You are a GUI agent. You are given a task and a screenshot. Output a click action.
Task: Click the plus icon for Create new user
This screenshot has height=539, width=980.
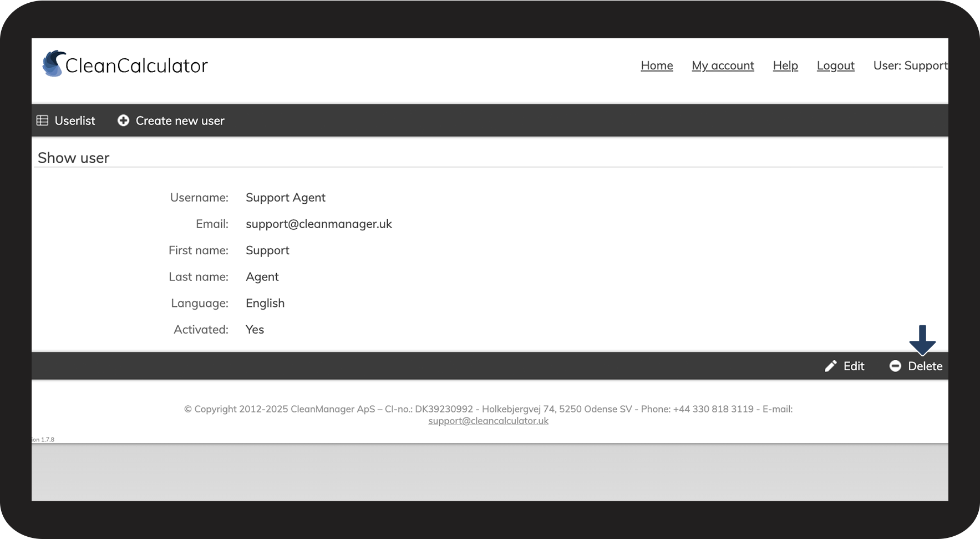(123, 120)
